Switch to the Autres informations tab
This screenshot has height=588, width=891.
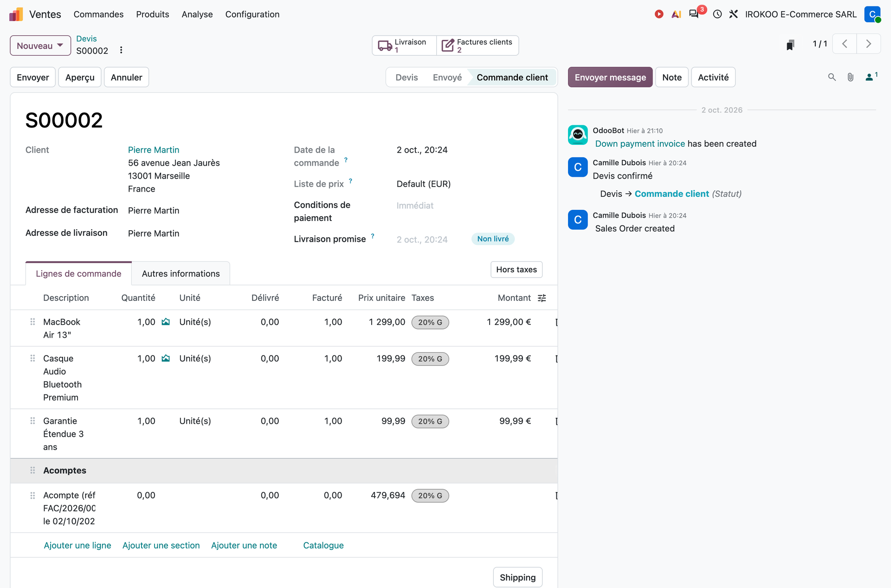(181, 274)
